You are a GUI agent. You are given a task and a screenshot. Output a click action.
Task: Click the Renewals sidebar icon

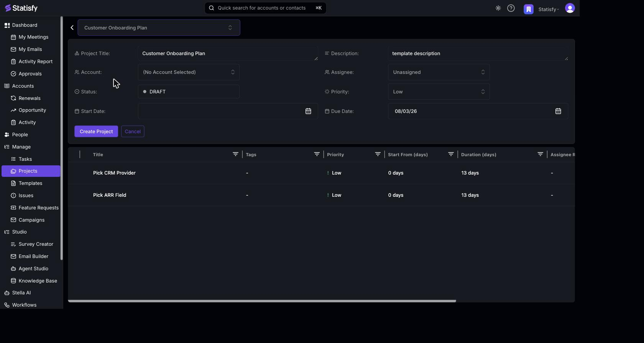pyautogui.click(x=13, y=98)
